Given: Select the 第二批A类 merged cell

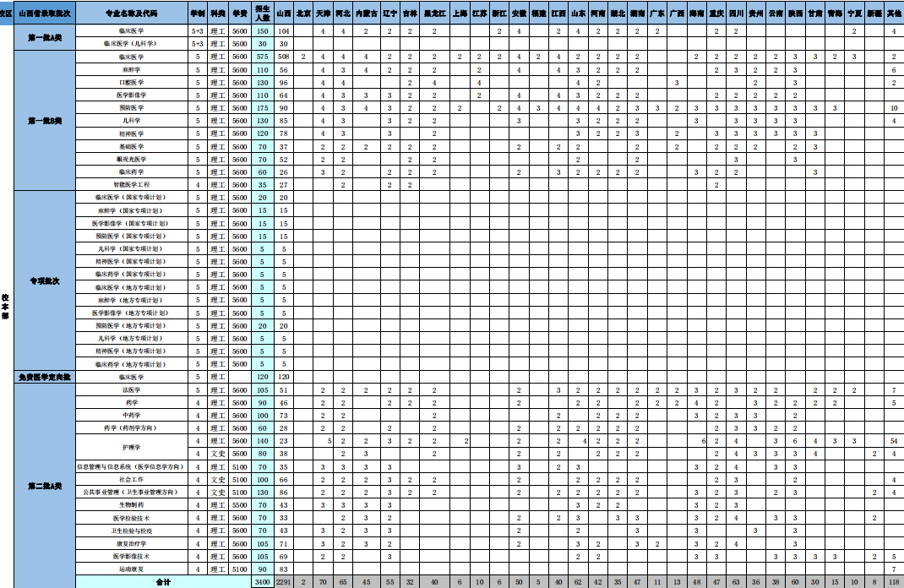Looking at the screenshot, I should pos(45,486).
